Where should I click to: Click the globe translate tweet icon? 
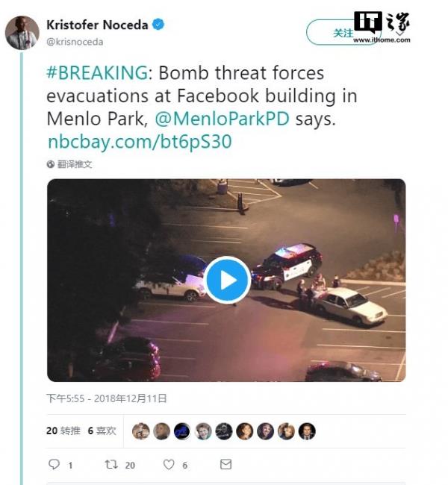click(51, 164)
